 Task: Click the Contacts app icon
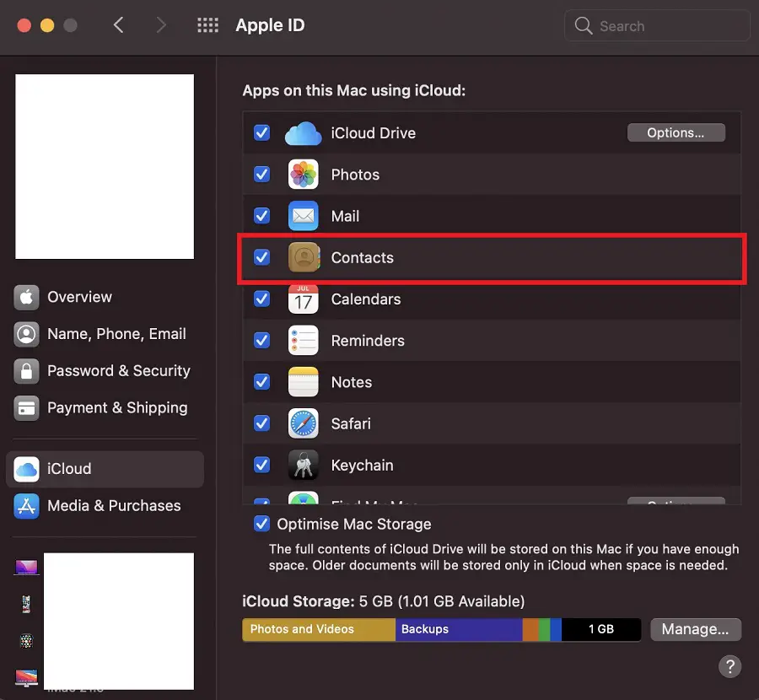tap(304, 257)
